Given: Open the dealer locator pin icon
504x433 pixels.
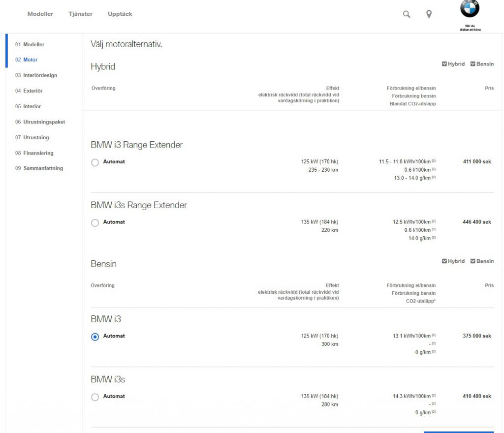Looking at the screenshot, I should [429, 14].
